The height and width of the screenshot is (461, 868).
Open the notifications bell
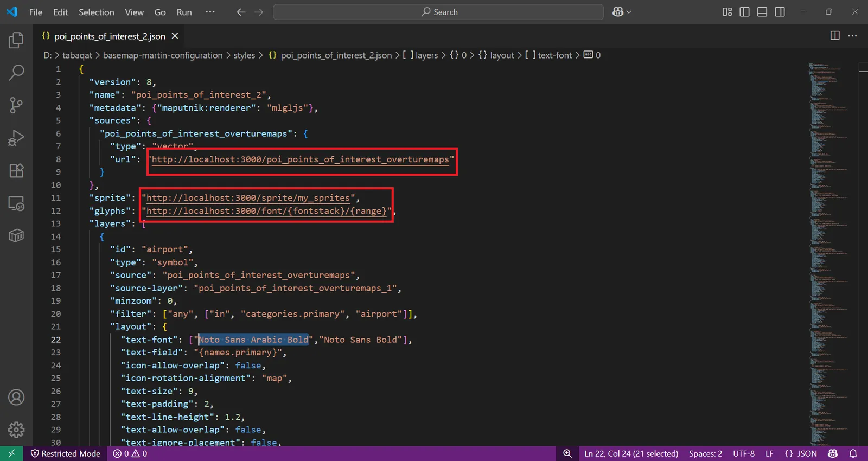pos(853,453)
